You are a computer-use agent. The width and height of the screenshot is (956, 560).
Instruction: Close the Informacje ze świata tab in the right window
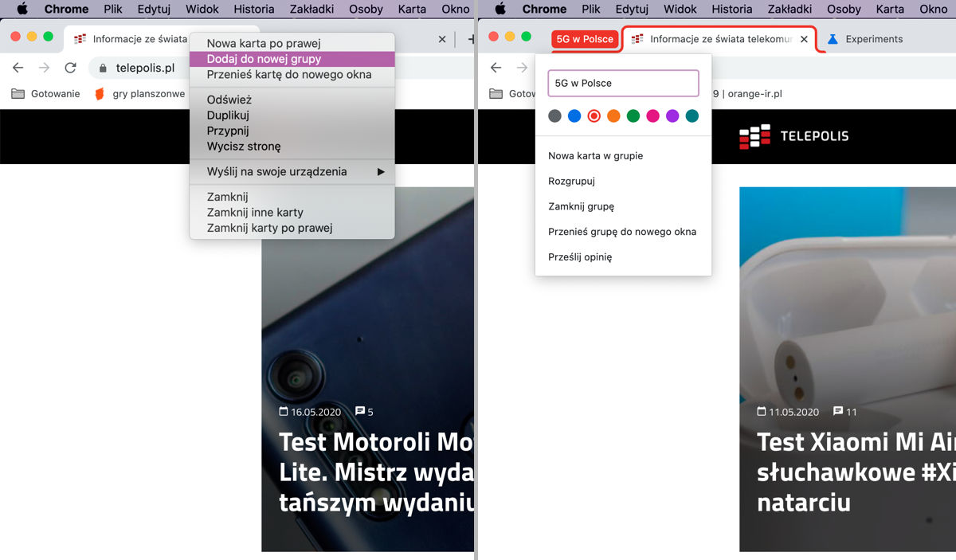click(804, 39)
